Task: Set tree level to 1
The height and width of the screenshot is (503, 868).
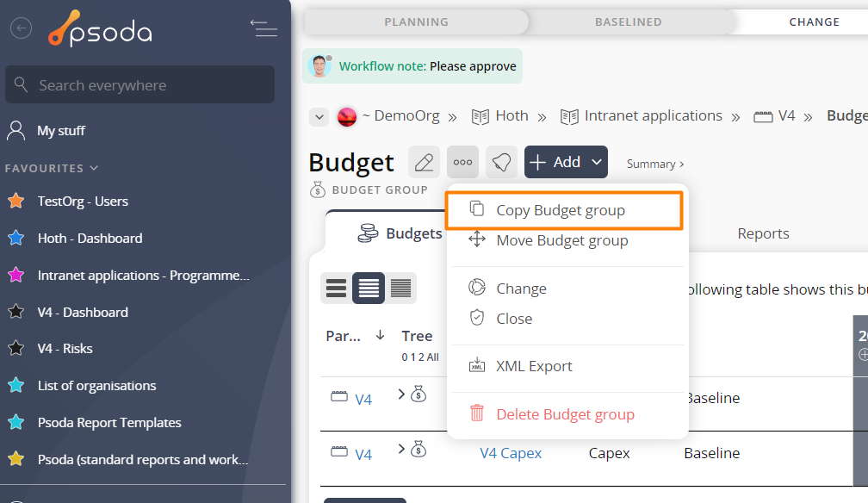Action: pos(412,357)
